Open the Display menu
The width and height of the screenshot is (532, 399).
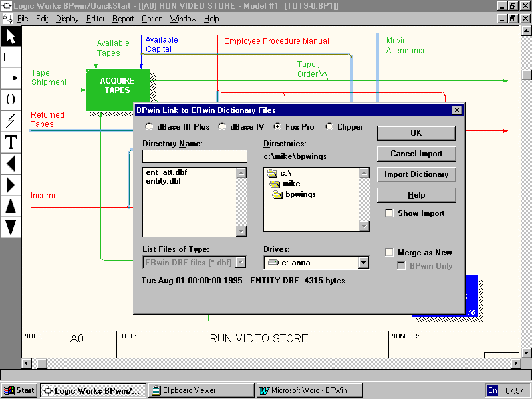tap(67, 19)
